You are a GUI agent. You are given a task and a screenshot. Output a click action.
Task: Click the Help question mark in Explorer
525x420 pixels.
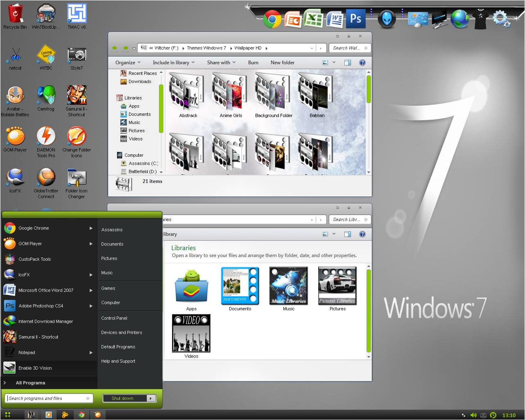point(362,62)
